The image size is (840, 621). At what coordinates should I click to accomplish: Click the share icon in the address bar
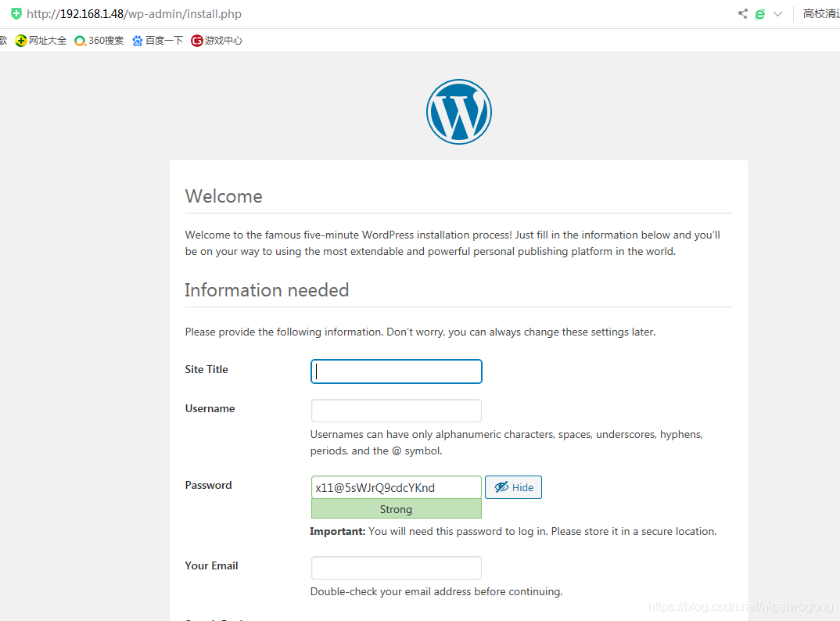(742, 14)
